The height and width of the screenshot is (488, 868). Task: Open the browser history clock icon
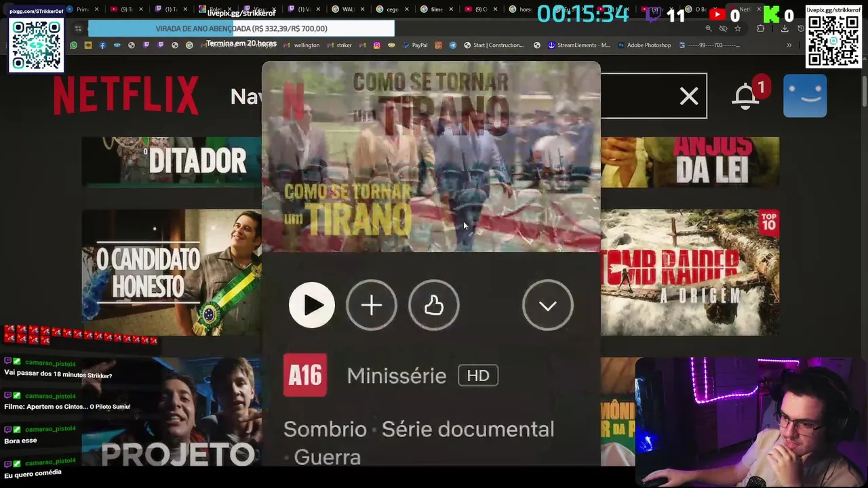[x=801, y=28]
